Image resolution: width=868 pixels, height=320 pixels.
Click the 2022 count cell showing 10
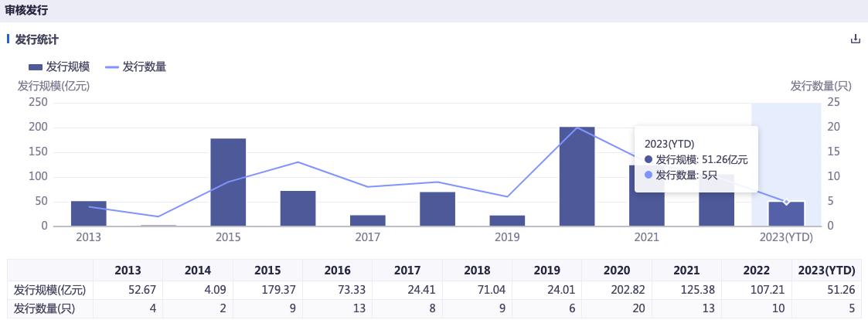tap(778, 308)
